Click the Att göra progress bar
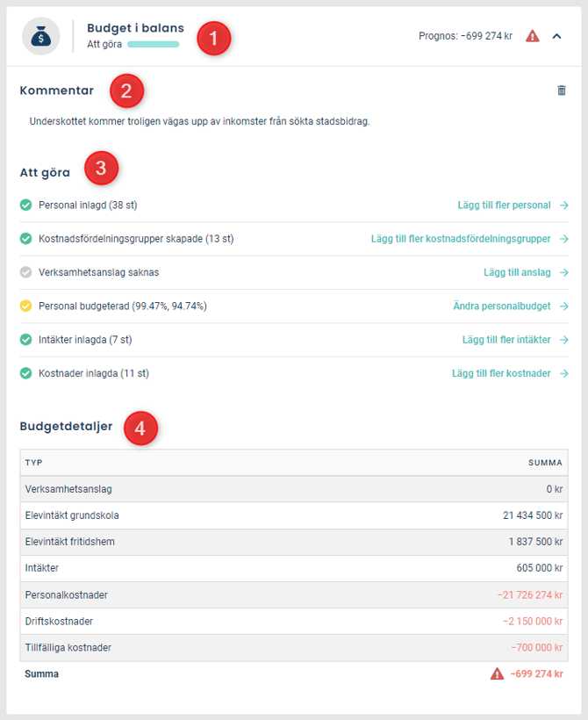 (154, 45)
